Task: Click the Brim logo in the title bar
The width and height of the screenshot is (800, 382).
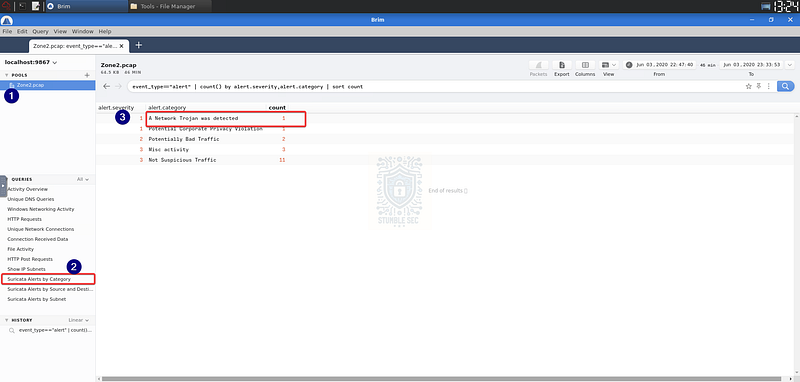Action: point(7,20)
